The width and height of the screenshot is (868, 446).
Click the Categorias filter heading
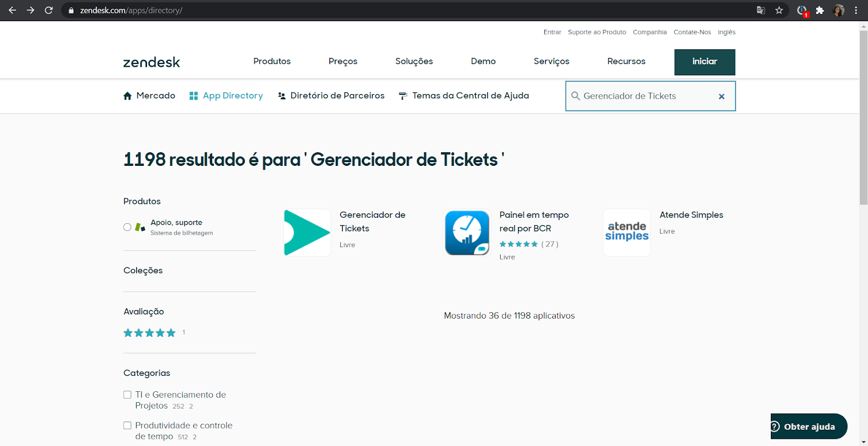tap(146, 373)
